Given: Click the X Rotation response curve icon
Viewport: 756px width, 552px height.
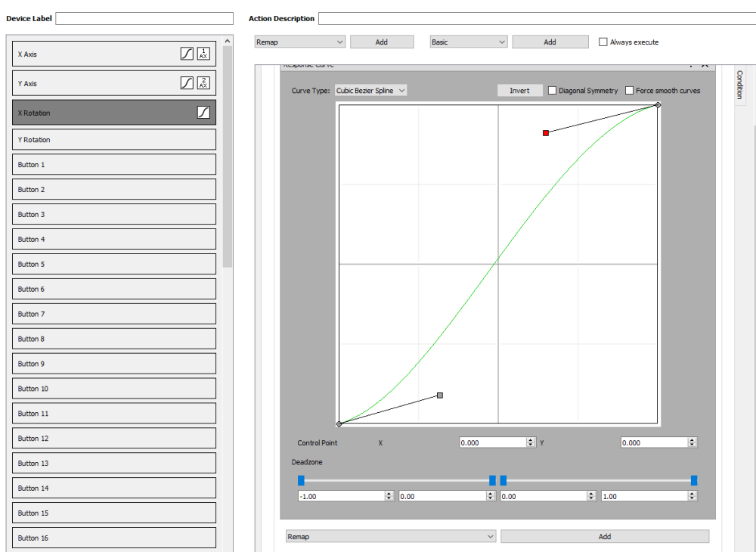Looking at the screenshot, I should tap(203, 113).
